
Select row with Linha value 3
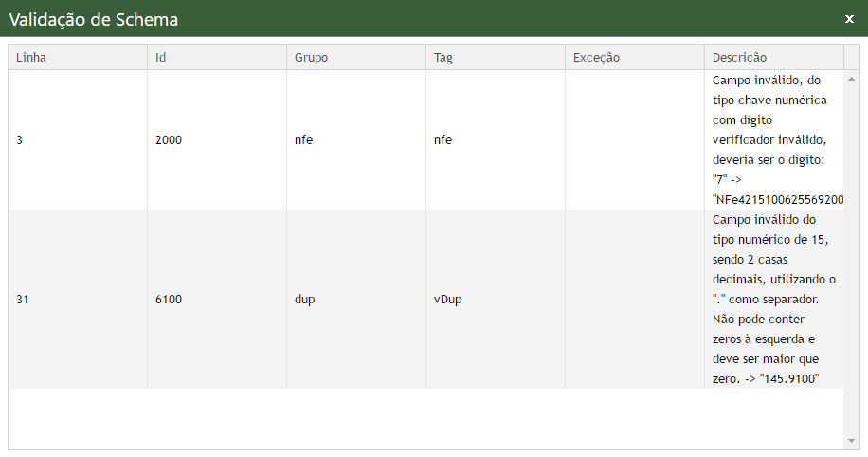point(21,139)
